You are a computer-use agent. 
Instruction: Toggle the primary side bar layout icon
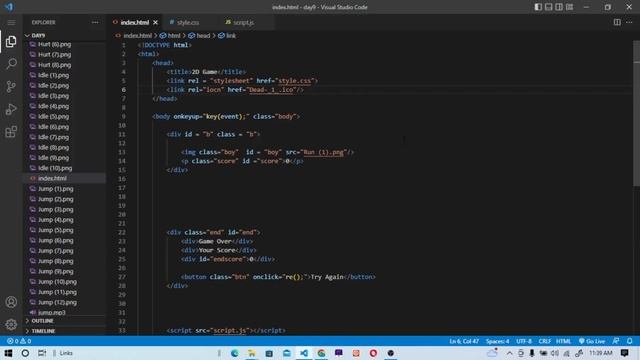(538, 7)
